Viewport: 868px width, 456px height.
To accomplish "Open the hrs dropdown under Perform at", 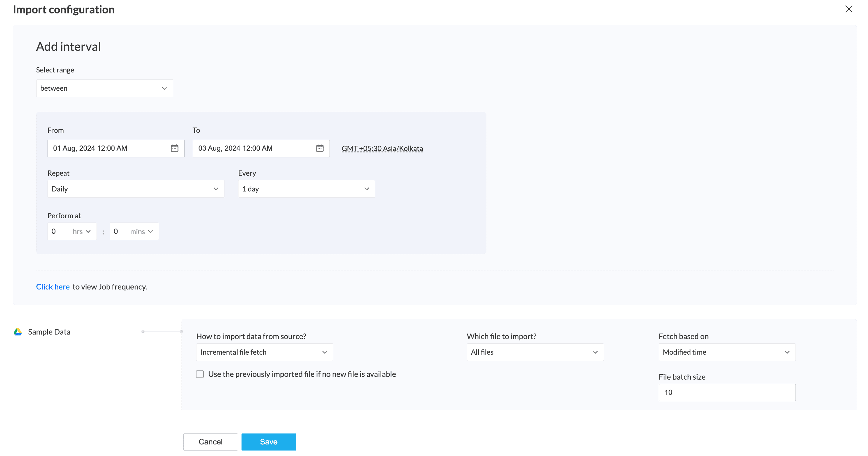I will click(x=82, y=231).
